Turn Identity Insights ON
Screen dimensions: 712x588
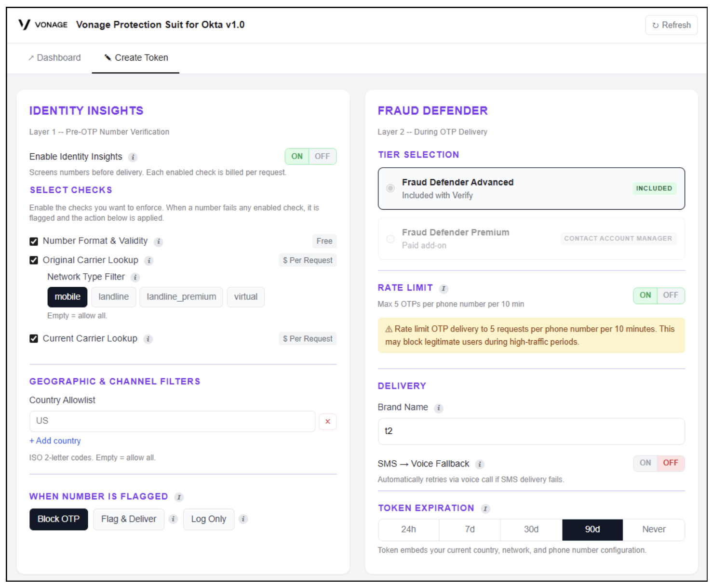[297, 156]
